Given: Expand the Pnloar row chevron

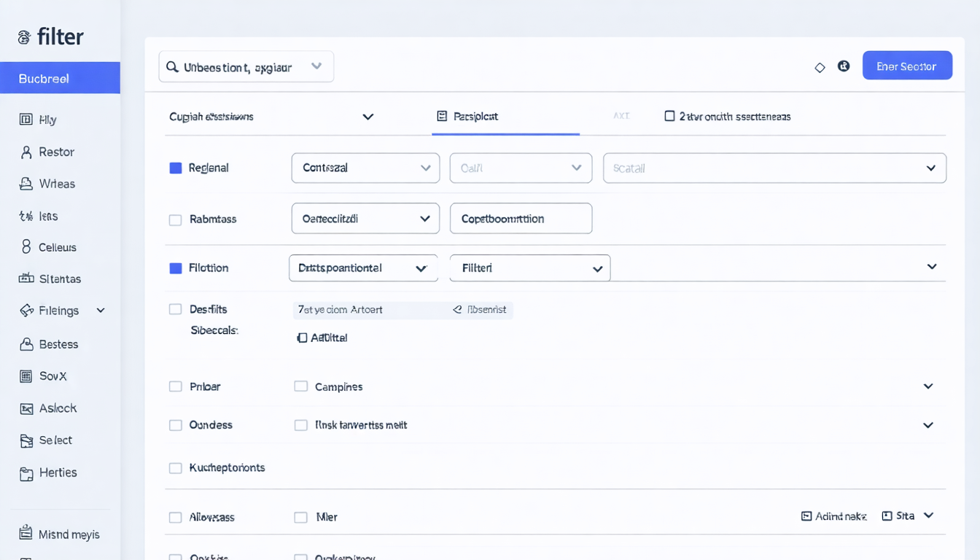Looking at the screenshot, I should point(928,386).
